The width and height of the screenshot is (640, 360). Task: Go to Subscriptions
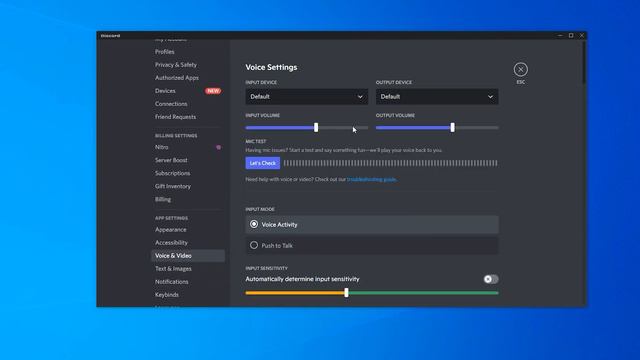coord(172,173)
